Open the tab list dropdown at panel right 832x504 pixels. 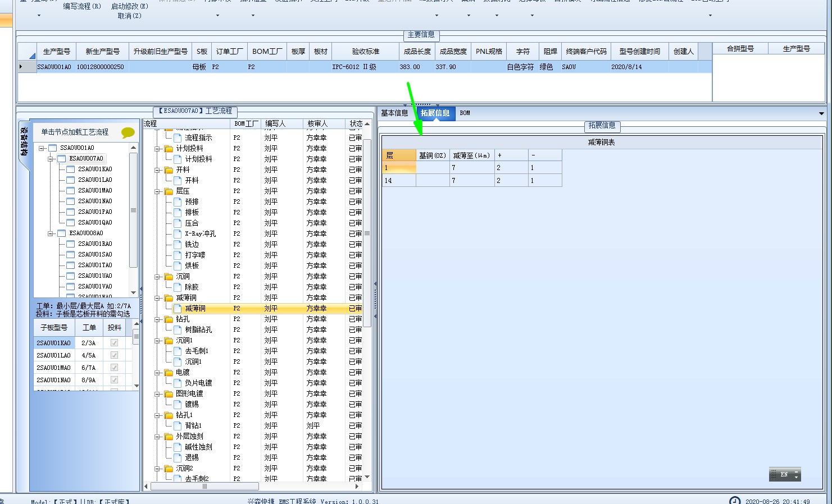coord(821,113)
